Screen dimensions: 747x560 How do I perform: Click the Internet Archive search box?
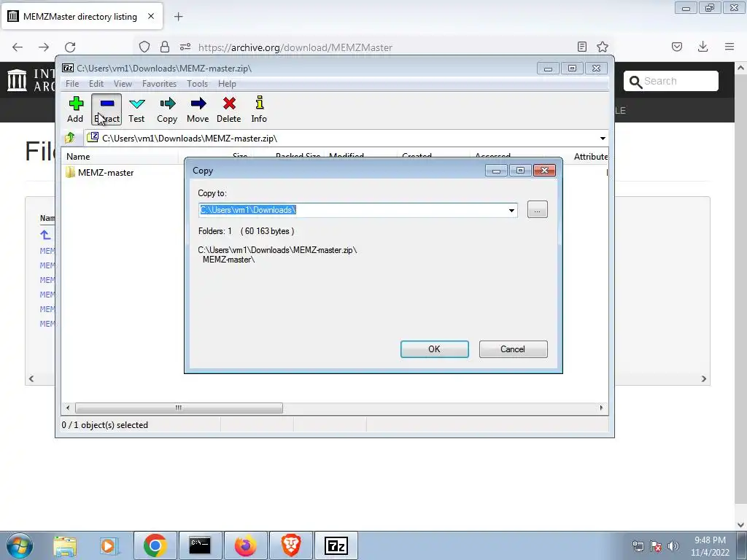[x=671, y=81]
